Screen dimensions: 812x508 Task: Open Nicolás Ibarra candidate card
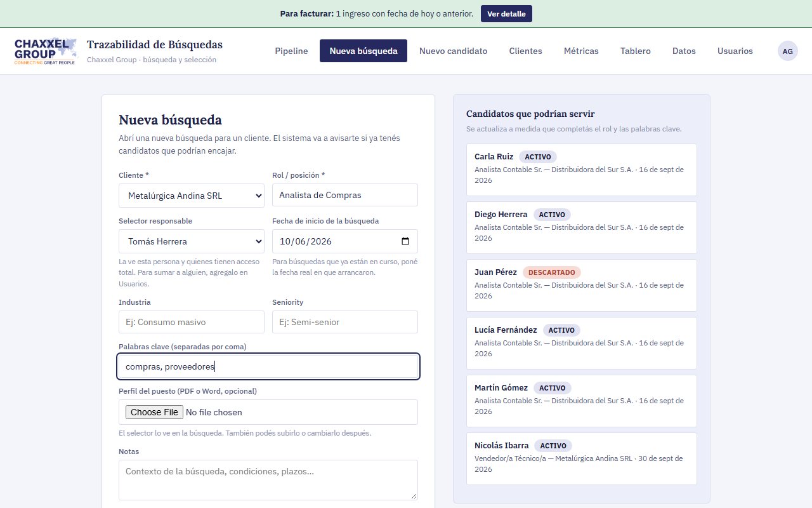pyautogui.click(x=582, y=458)
